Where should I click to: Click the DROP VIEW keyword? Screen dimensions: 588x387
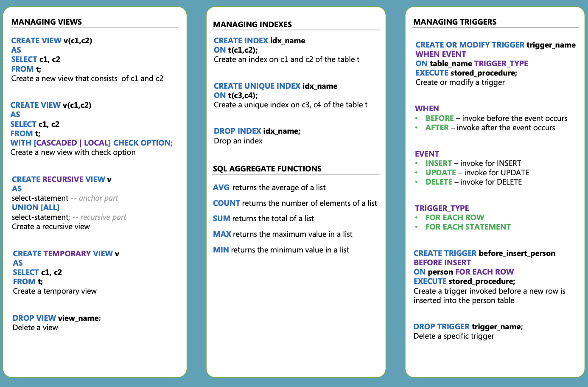click(34, 318)
